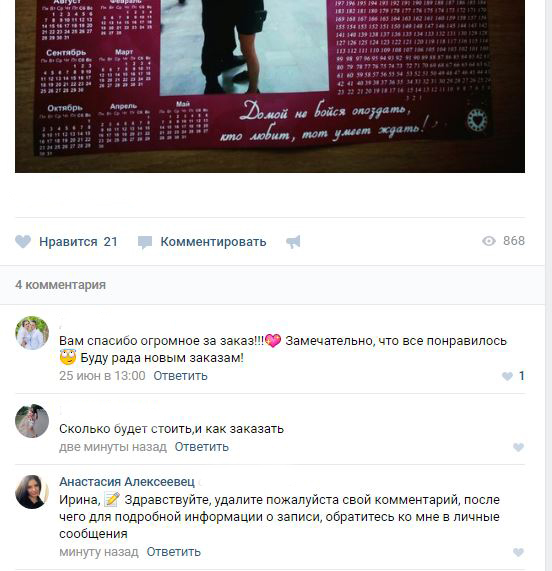Reply to the две минуты назад comment
The image size is (552, 571).
pyautogui.click(x=201, y=446)
